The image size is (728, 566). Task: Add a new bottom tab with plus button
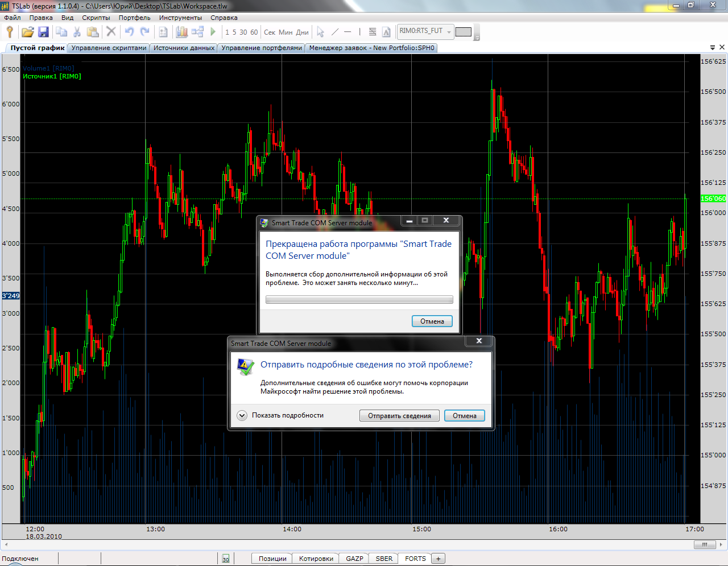pos(438,559)
